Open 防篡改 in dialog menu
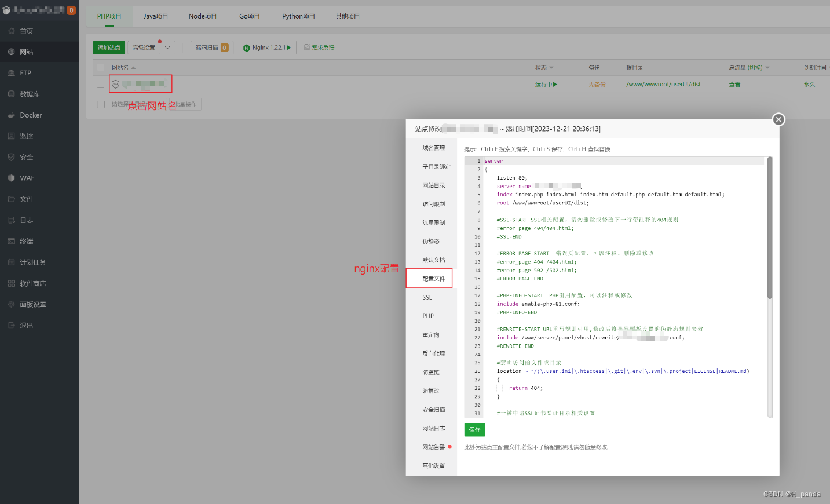The width and height of the screenshot is (830, 504). pos(432,391)
